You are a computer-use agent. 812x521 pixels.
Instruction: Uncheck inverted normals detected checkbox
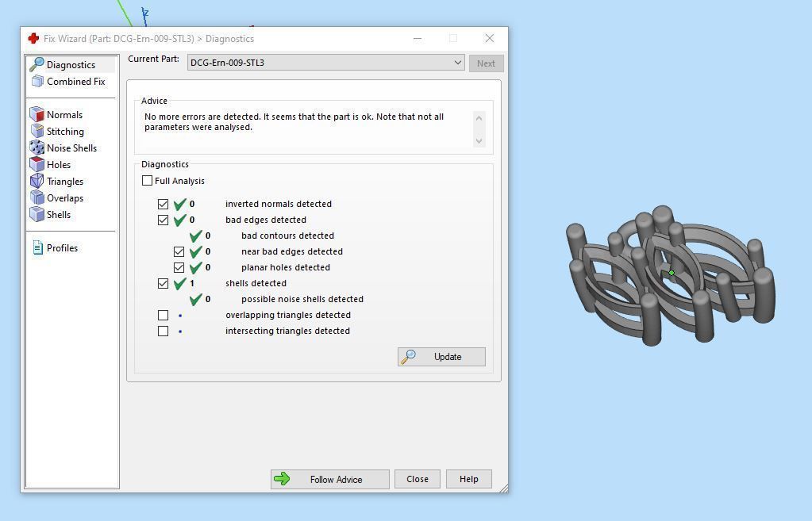[164, 204]
